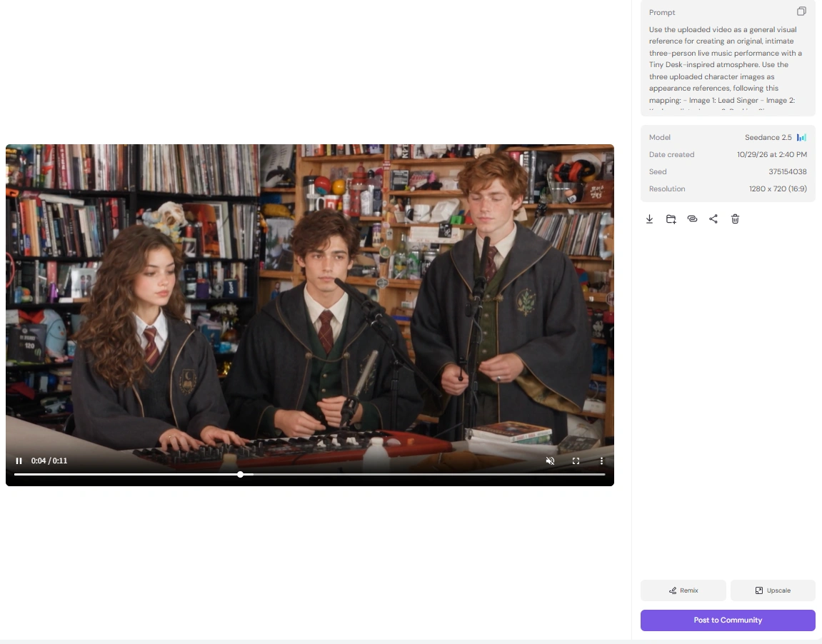Add video to folder
This screenshot has width=822, height=644.
click(671, 219)
